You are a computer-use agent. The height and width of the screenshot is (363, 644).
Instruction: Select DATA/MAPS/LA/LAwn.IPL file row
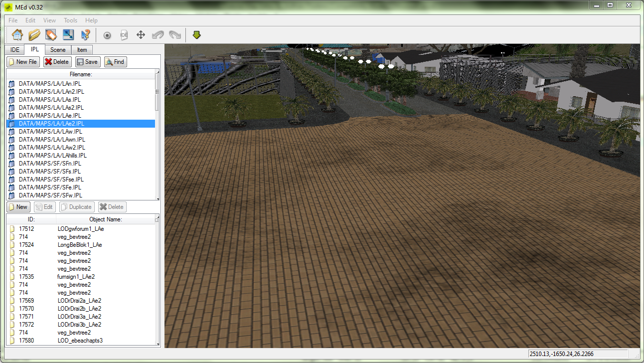[x=81, y=140]
